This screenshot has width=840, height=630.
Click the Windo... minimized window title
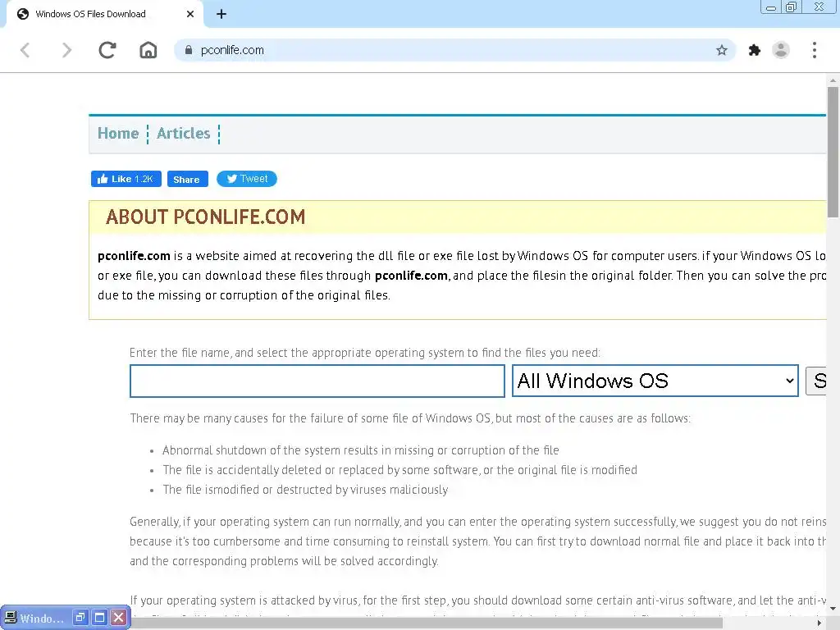point(42,619)
